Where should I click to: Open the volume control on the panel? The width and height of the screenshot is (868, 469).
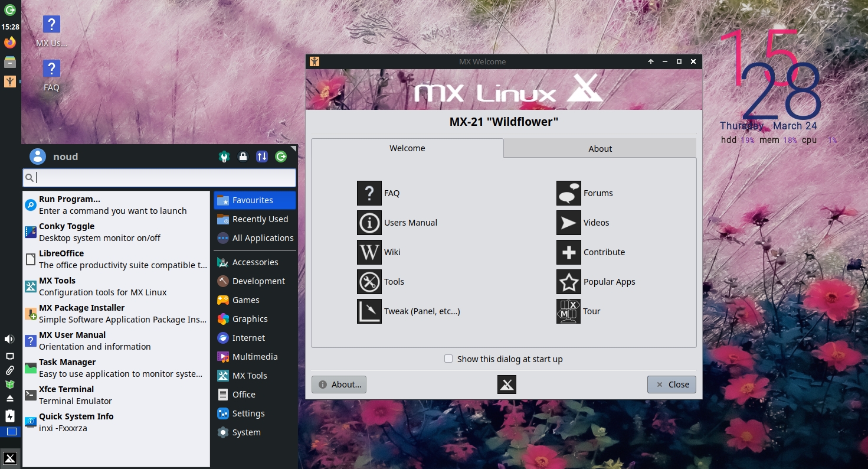(x=8, y=338)
